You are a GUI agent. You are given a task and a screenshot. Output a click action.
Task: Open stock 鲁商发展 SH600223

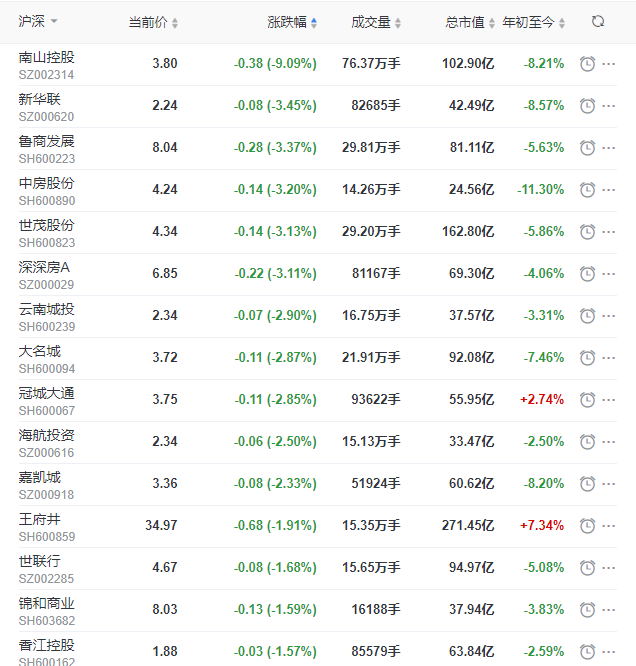click(x=47, y=150)
